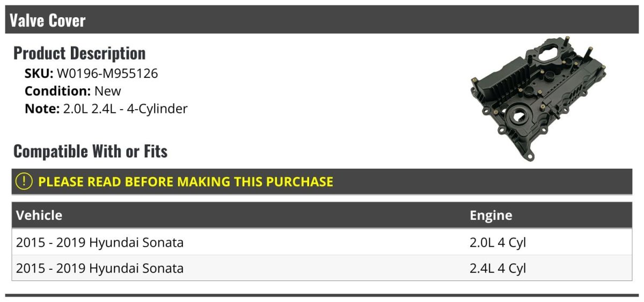Click the "Condition:" label

57,91
